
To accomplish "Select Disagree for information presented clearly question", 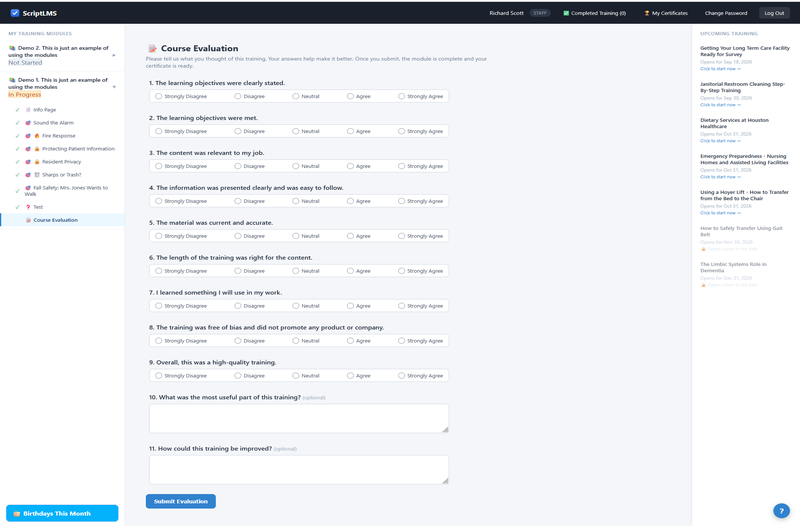I will [x=238, y=201].
